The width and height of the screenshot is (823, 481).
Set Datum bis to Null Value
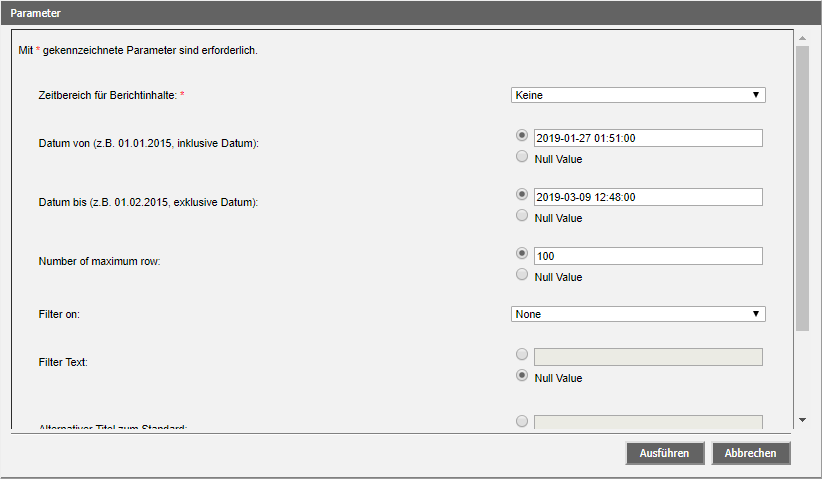click(x=521, y=217)
